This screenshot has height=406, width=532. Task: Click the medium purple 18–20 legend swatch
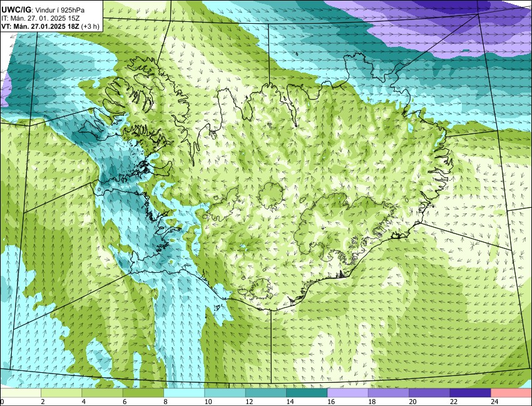click(x=389, y=393)
